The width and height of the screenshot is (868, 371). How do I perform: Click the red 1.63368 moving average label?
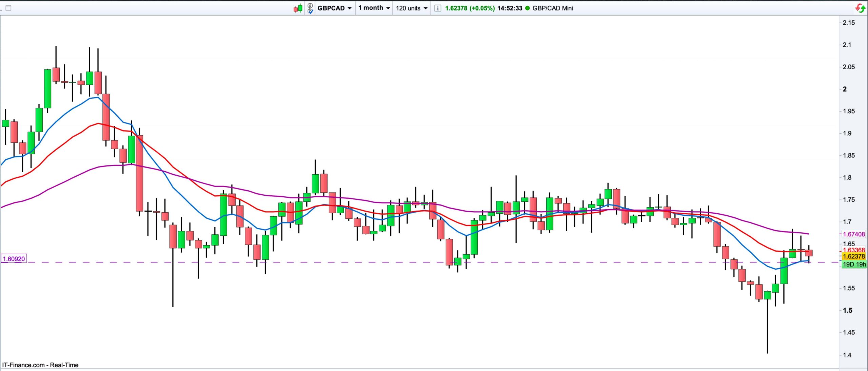pos(854,250)
